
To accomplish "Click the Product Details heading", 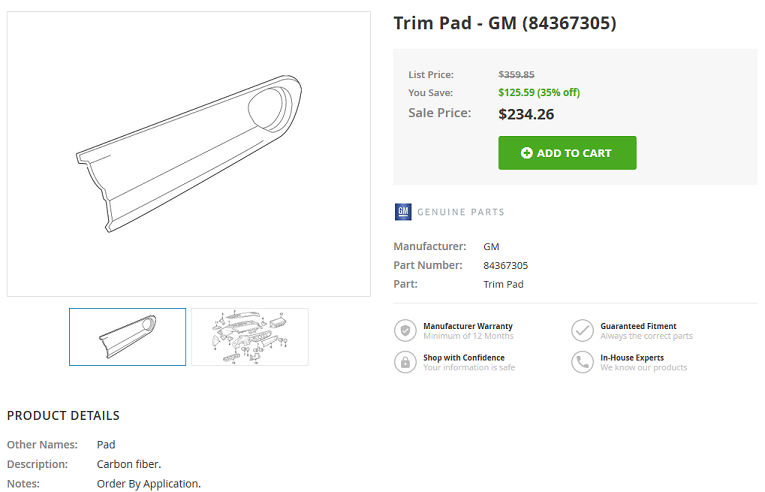I will pyautogui.click(x=63, y=415).
